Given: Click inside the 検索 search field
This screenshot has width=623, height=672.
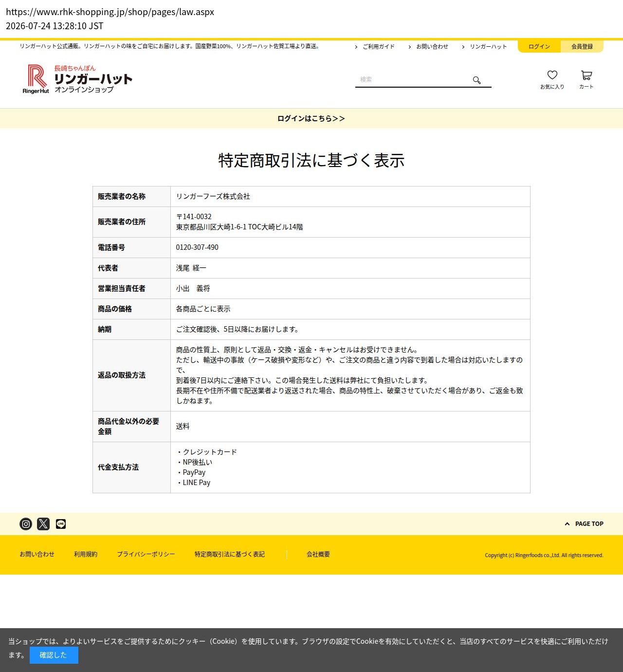Looking at the screenshot, I should (414, 79).
